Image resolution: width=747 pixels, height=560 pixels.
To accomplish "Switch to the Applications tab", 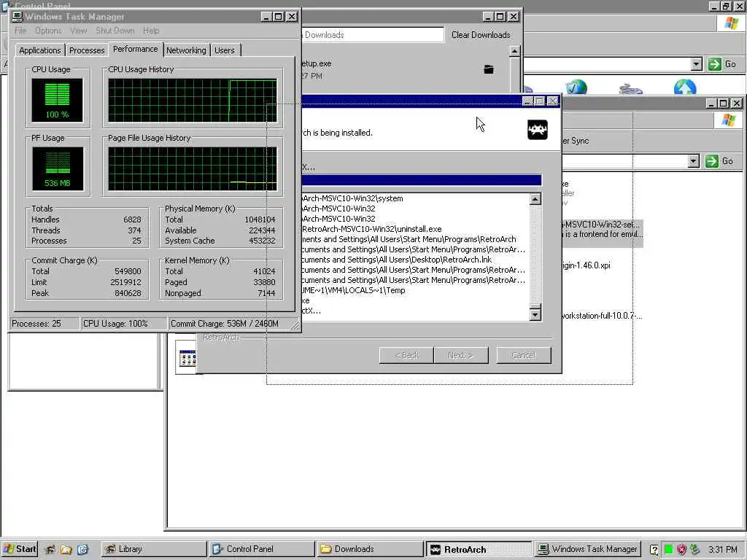I will pyautogui.click(x=40, y=50).
